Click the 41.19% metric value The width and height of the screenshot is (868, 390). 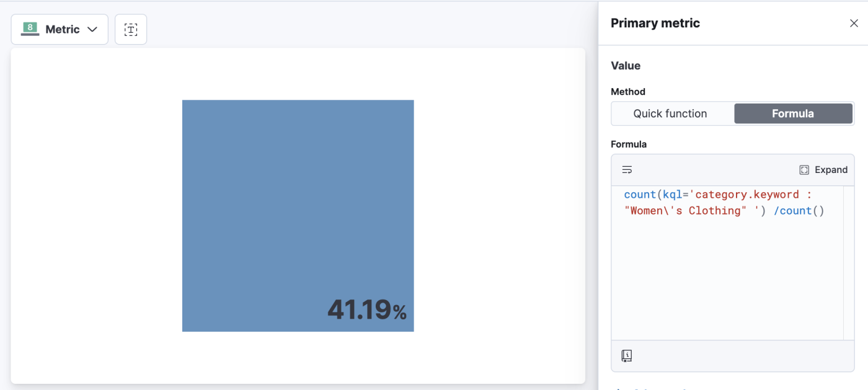pos(366,310)
